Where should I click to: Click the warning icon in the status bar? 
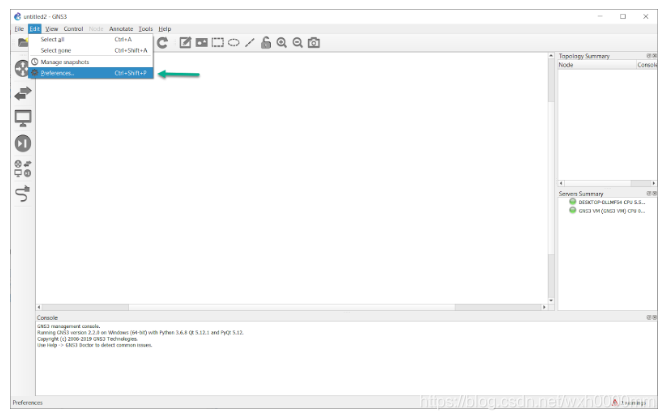pos(615,403)
